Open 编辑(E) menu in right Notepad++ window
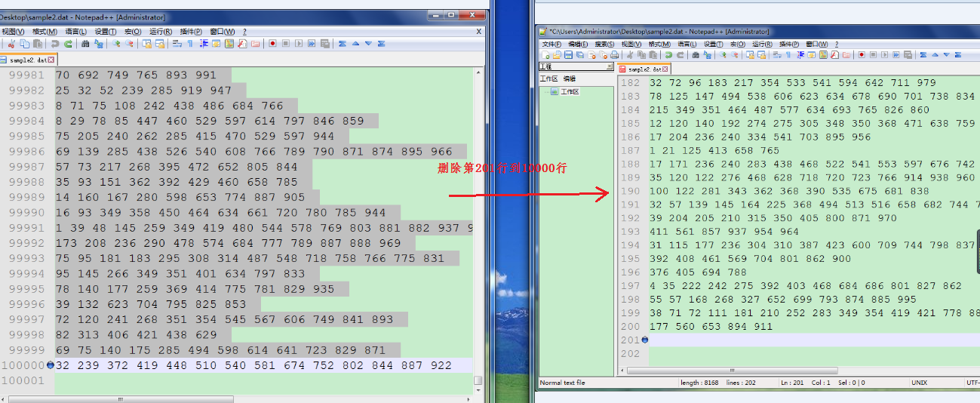This screenshot has width=980, height=403. (x=578, y=44)
